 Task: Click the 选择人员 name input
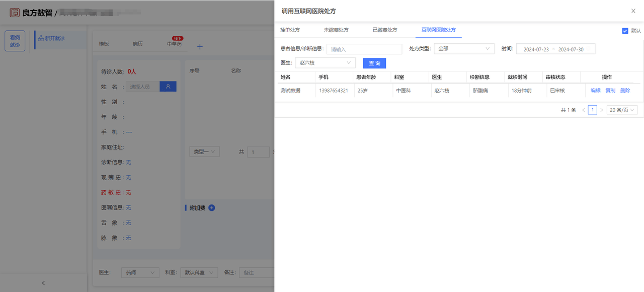142,87
